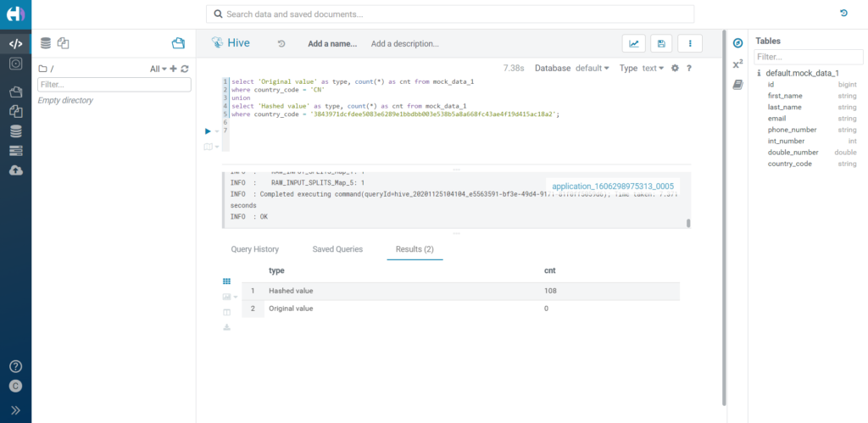Image resolution: width=868 pixels, height=423 pixels.
Task: Open the editor more options three-dot menu
Action: click(690, 44)
